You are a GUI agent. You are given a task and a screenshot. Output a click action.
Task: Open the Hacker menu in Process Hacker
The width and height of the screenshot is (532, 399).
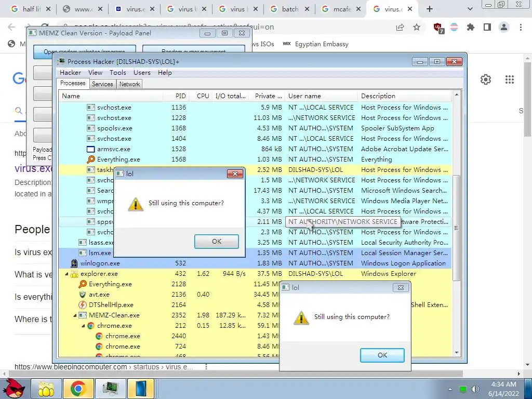tap(70, 73)
